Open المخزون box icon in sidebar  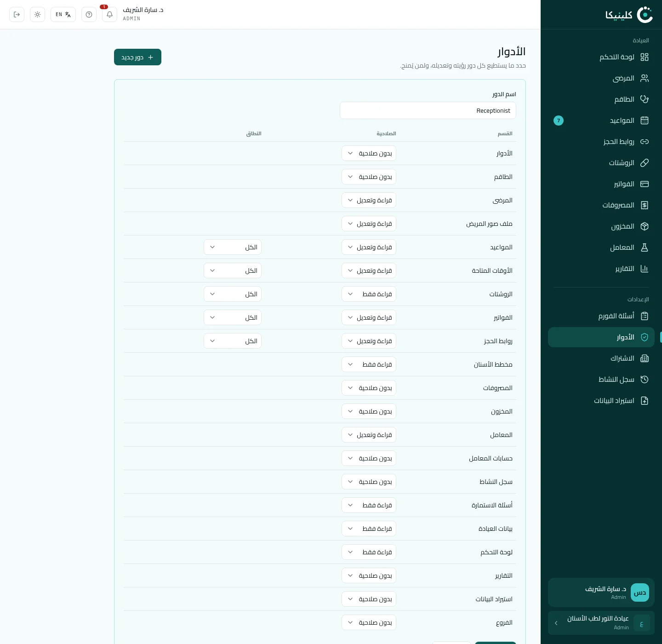point(645,226)
